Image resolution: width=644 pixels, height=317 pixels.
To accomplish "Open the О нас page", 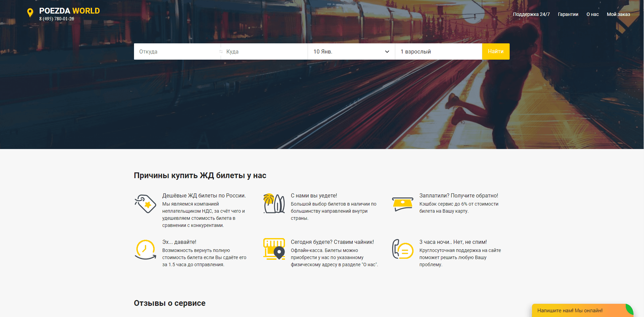I will (592, 14).
